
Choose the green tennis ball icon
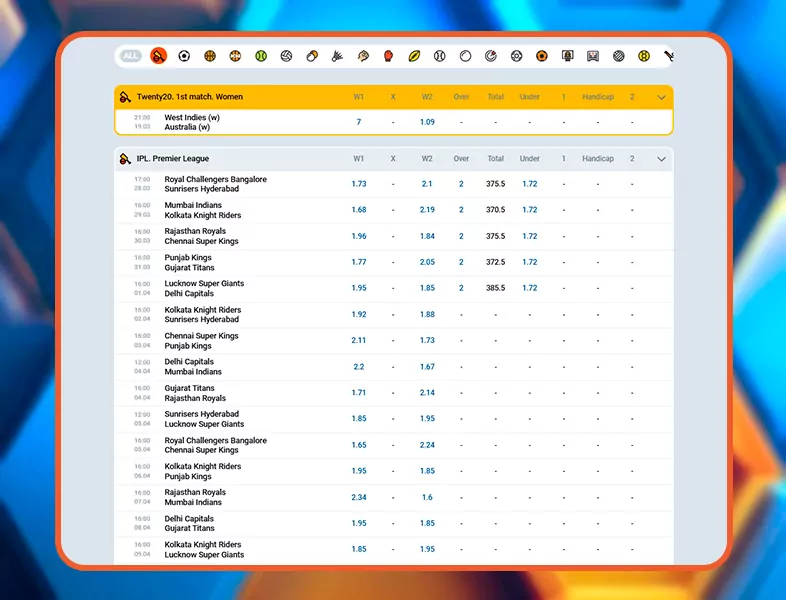[261, 56]
